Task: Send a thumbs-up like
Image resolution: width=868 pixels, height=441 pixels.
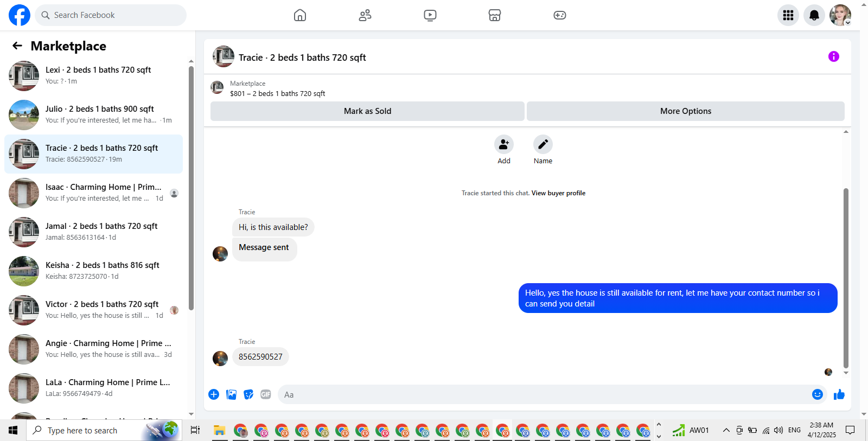Action: click(839, 394)
